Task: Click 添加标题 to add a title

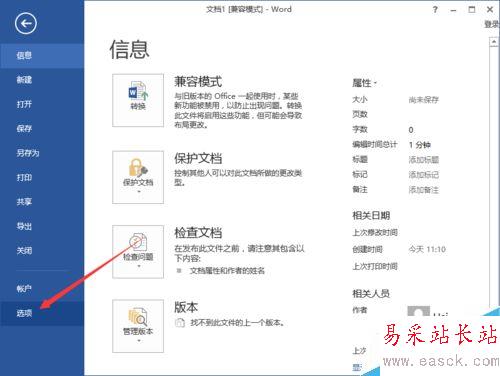Action: pyautogui.click(x=424, y=160)
